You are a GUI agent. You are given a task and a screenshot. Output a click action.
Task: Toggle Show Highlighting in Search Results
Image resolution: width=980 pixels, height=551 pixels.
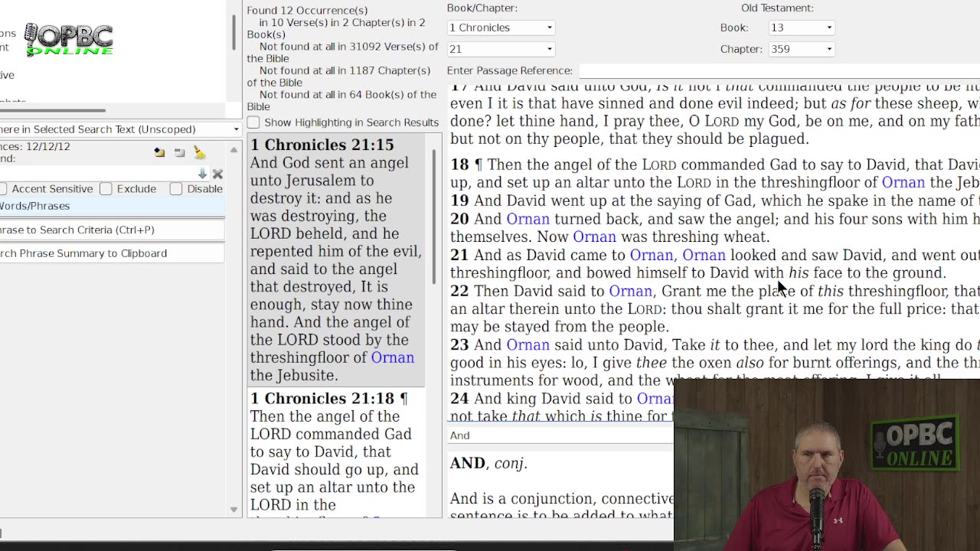[253, 122]
